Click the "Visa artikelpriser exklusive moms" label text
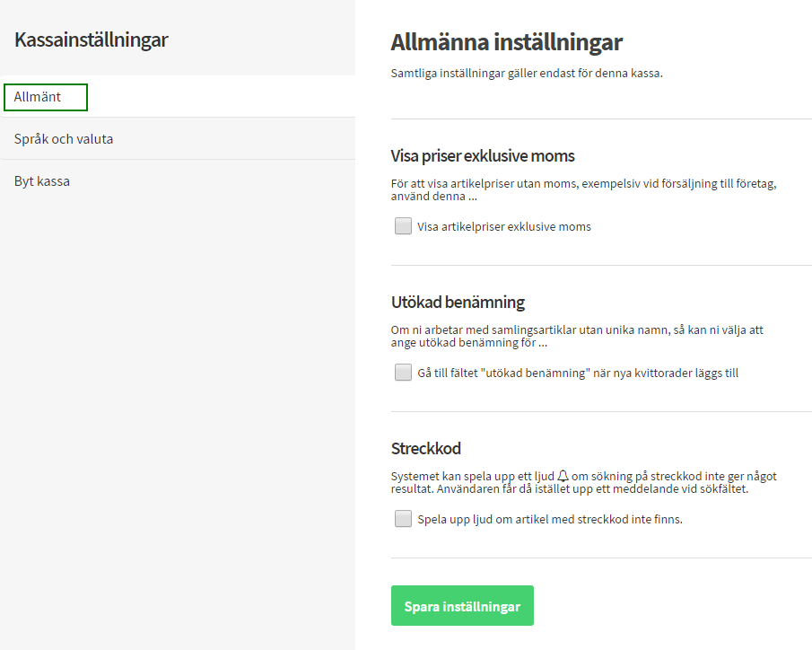This screenshot has height=650, width=812. (x=504, y=227)
